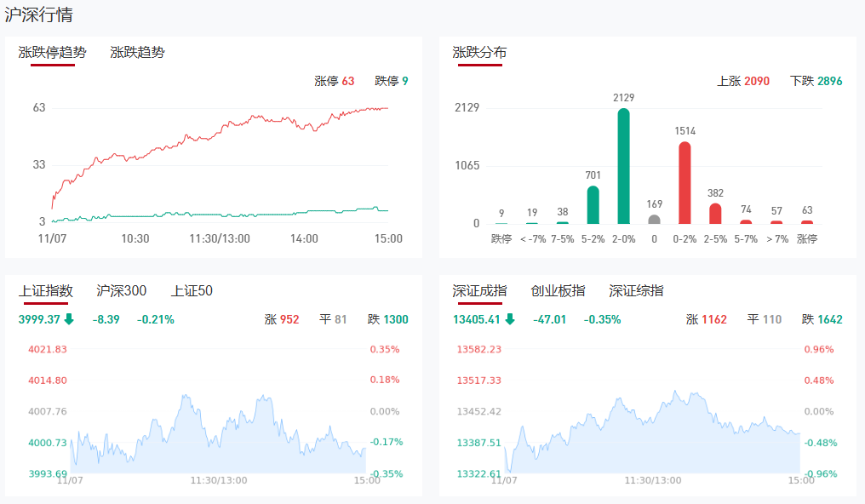Click the 上涨 2090 summary label
The width and height of the screenshot is (865, 504).
click(x=743, y=82)
